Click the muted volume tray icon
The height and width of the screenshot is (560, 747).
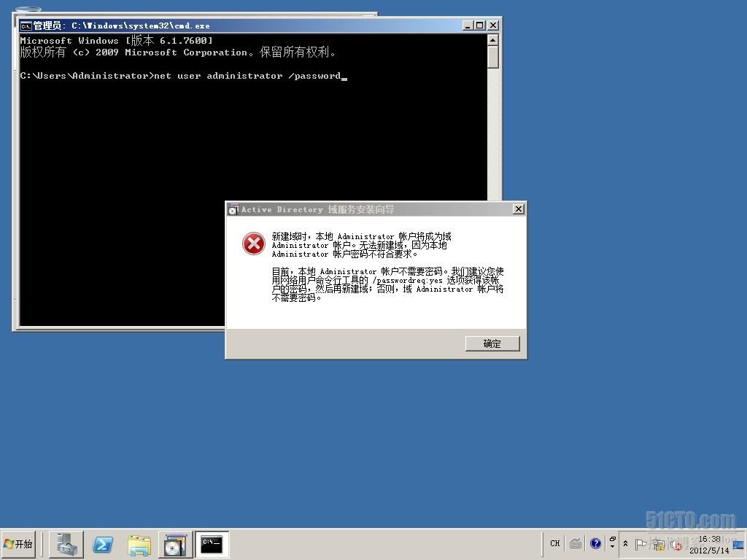pyautogui.click(x=676, y=544)
